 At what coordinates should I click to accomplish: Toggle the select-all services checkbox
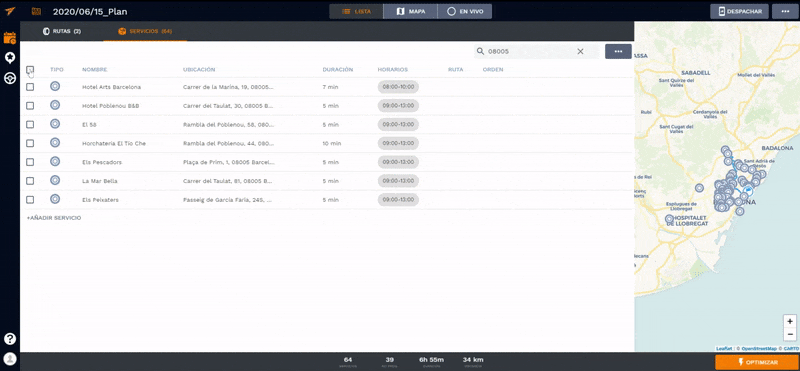coord(30,69)
